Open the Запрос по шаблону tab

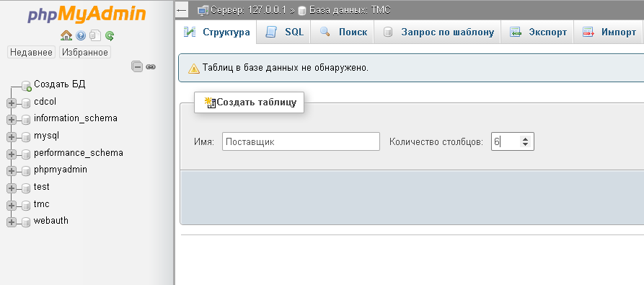point(438,32)
